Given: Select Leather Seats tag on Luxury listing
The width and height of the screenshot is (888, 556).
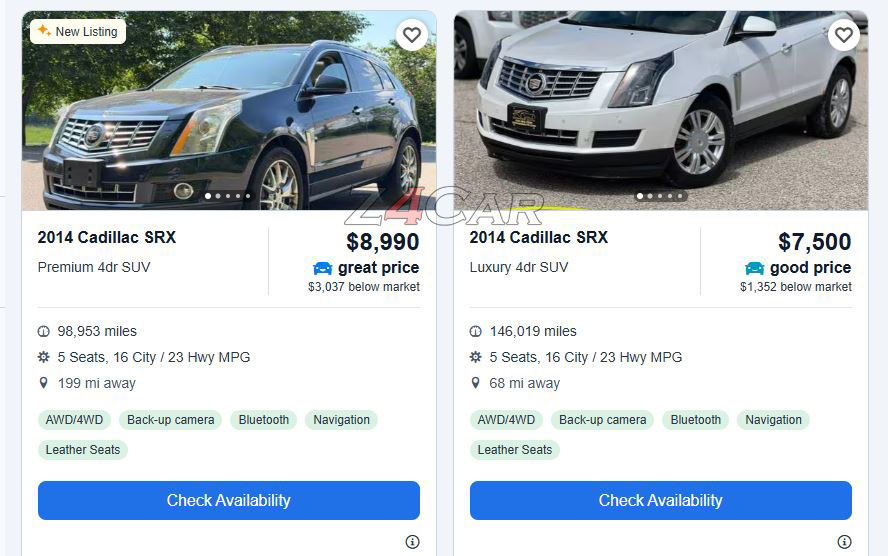Looking at the screenshot, I should click(515, 450).
